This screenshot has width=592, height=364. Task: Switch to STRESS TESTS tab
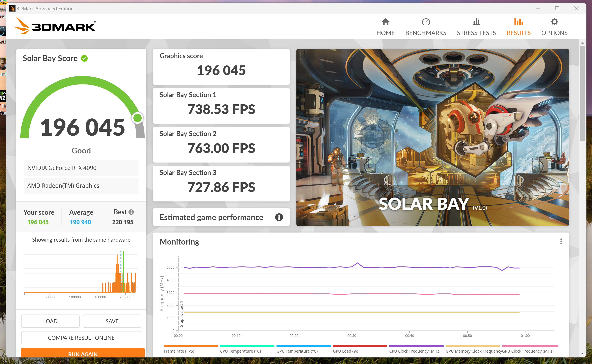click(x=476, y=33)
